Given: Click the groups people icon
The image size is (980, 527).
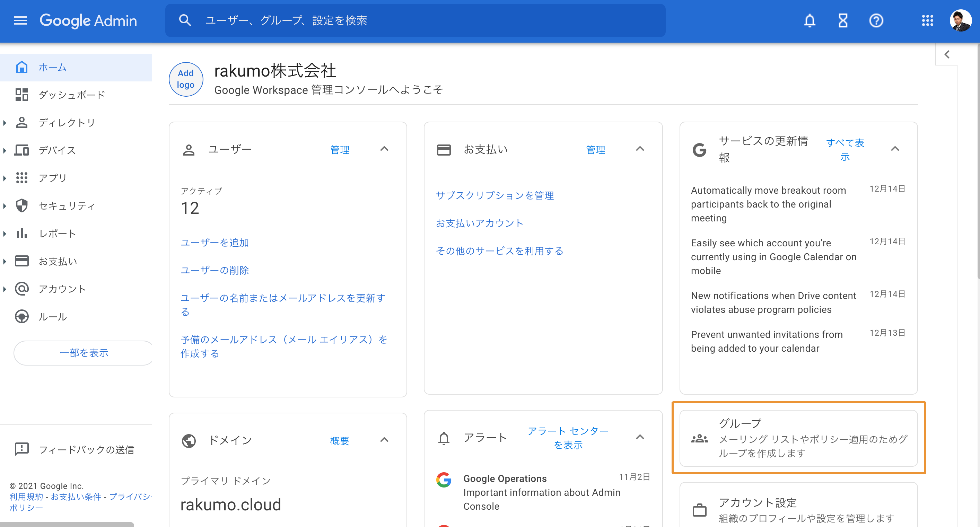Looking at the screenshot, I should (699, 438).
